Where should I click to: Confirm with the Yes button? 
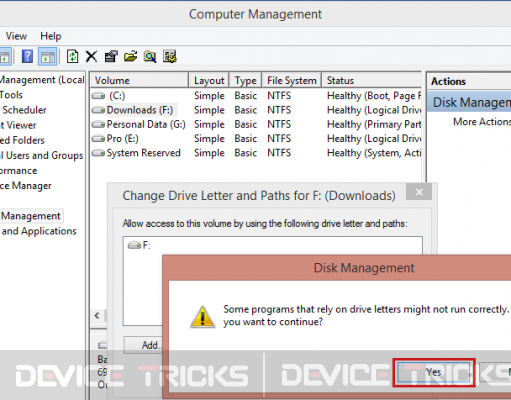434,372
